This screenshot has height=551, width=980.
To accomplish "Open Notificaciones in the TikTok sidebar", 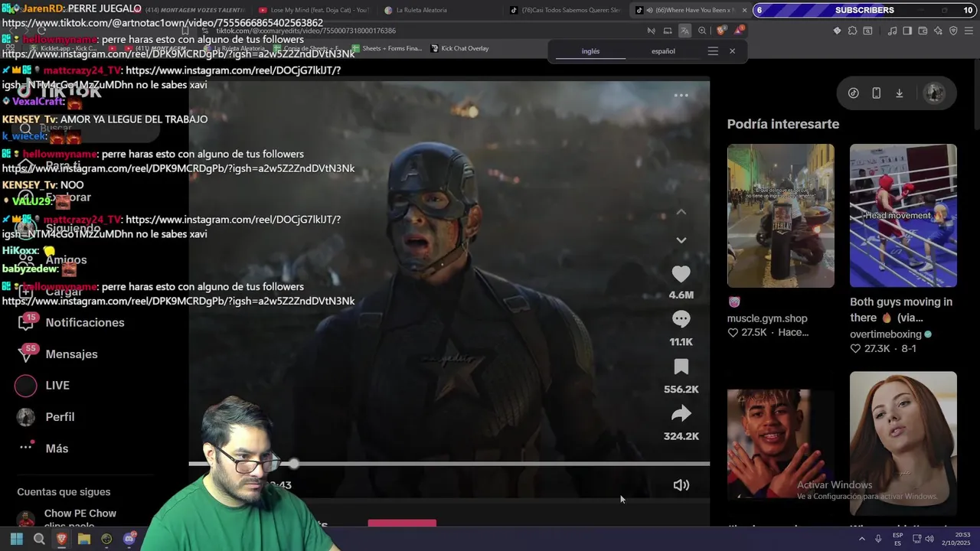I will click(x=71, y=323).
